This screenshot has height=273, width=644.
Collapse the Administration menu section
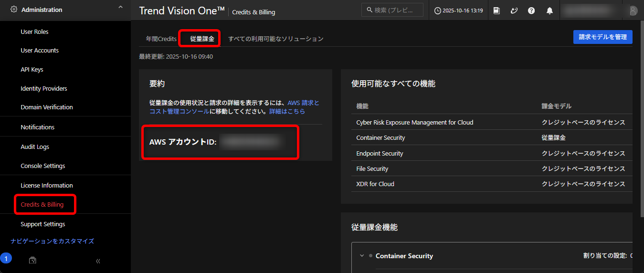click(x=120, y=8)
